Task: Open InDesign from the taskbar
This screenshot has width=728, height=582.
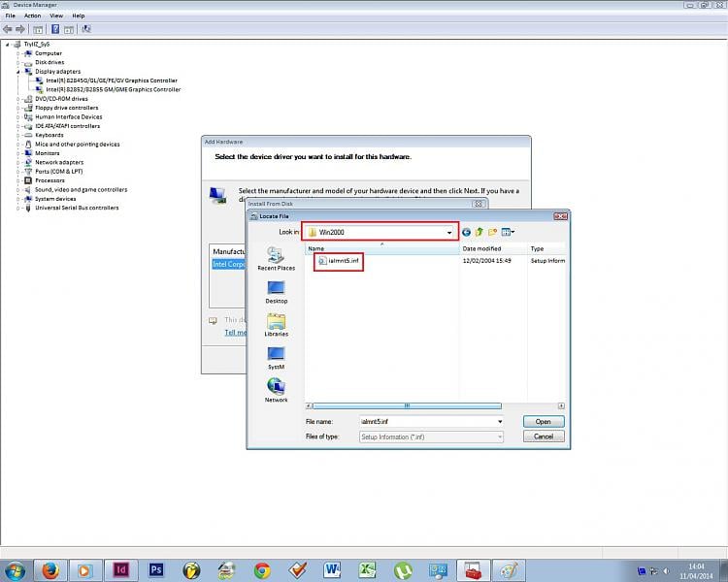Action: [120, 570]
